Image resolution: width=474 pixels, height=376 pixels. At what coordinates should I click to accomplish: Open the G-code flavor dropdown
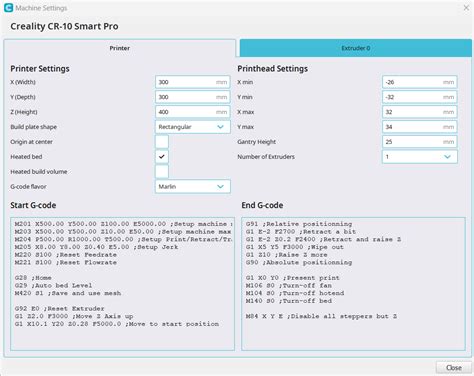tap(193, 187)
